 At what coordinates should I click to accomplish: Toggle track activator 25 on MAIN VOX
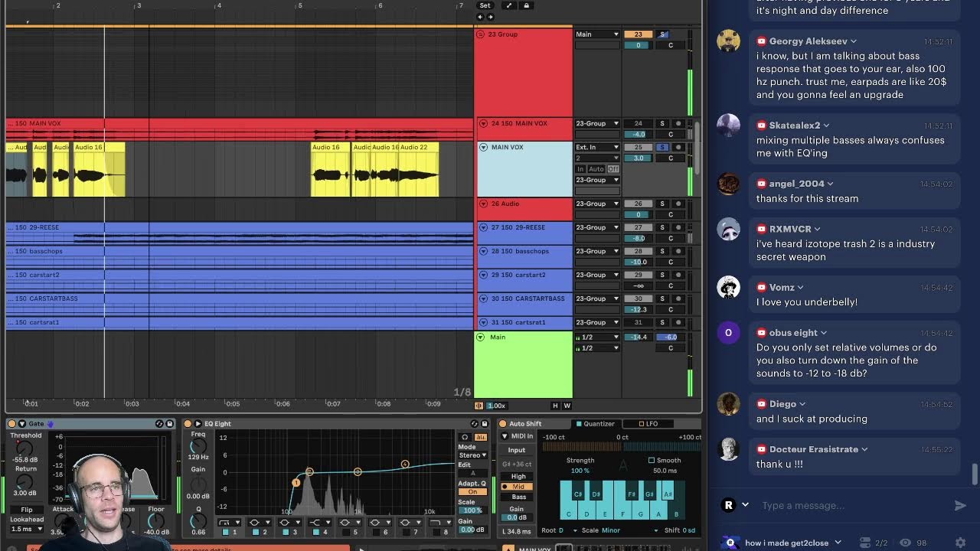pos(639,147)
